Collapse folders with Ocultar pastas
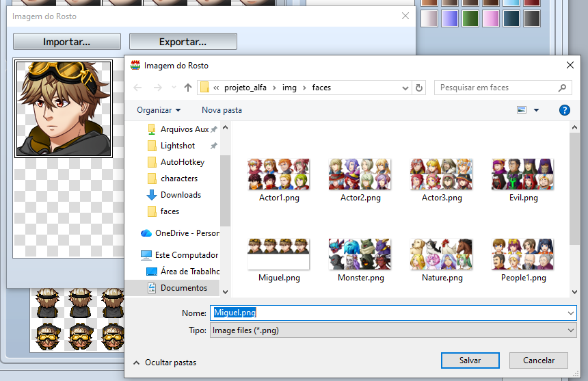The width and height of the screenshot is (588, 381). click(165, 363)
